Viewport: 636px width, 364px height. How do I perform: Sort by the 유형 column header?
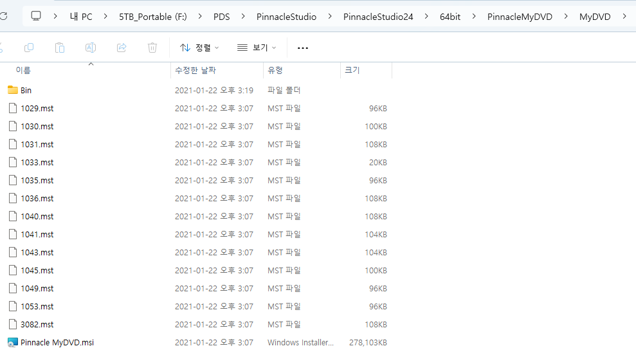(x=275, y=70)
